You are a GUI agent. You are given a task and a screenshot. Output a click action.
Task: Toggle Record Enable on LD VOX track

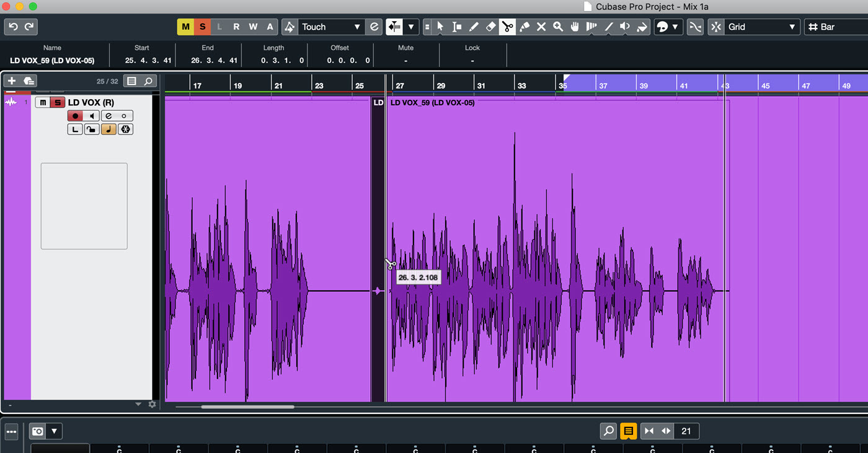click(75, 116)
